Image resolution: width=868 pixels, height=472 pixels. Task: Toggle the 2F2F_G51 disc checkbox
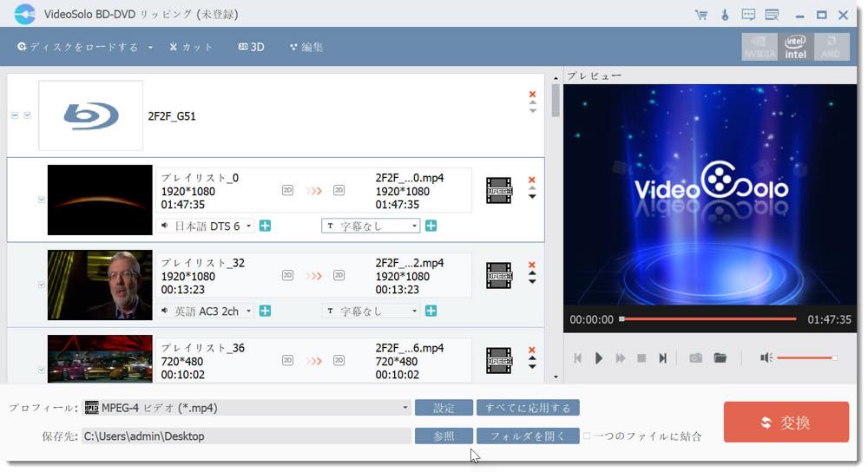point(27,115)
